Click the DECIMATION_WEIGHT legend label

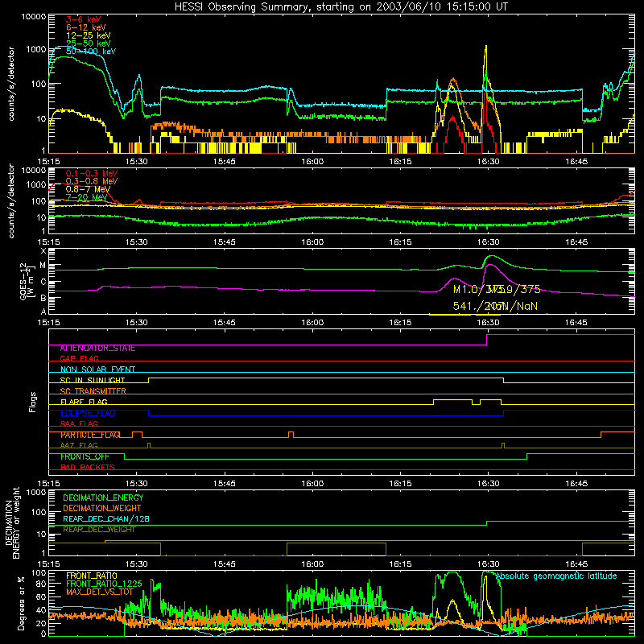(102, 508)
